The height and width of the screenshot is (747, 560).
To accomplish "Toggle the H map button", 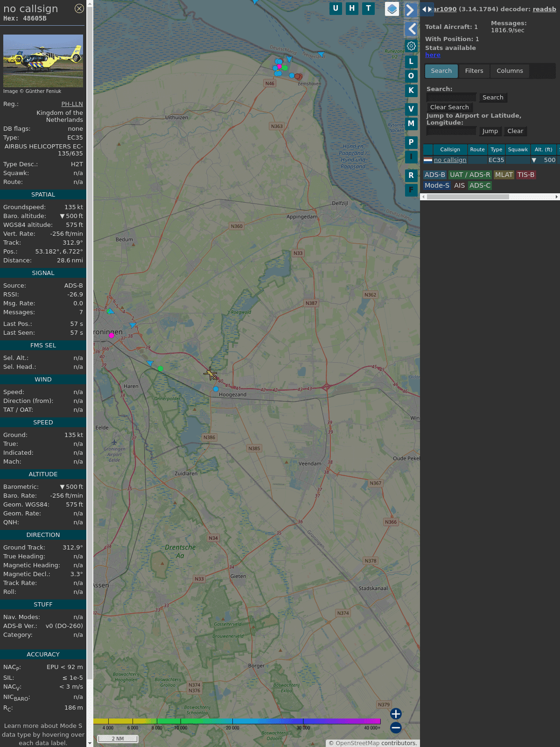I will 352,8.
